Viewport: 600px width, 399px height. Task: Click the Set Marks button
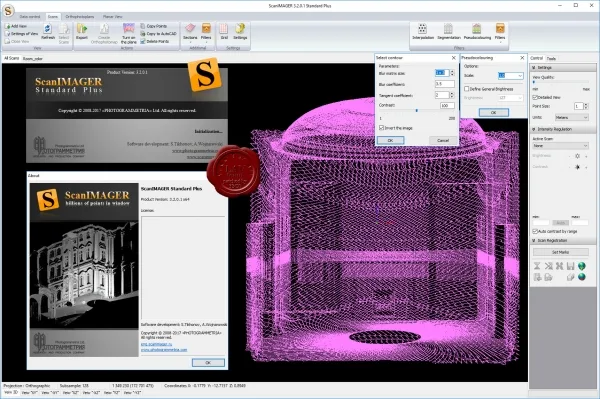(x=561, y=252)
